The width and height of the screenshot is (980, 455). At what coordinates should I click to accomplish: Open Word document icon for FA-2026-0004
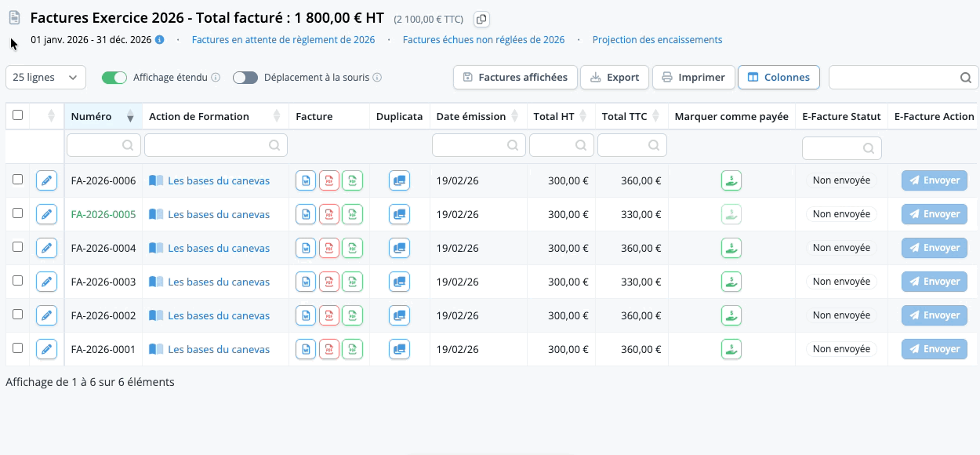point(306,248)
